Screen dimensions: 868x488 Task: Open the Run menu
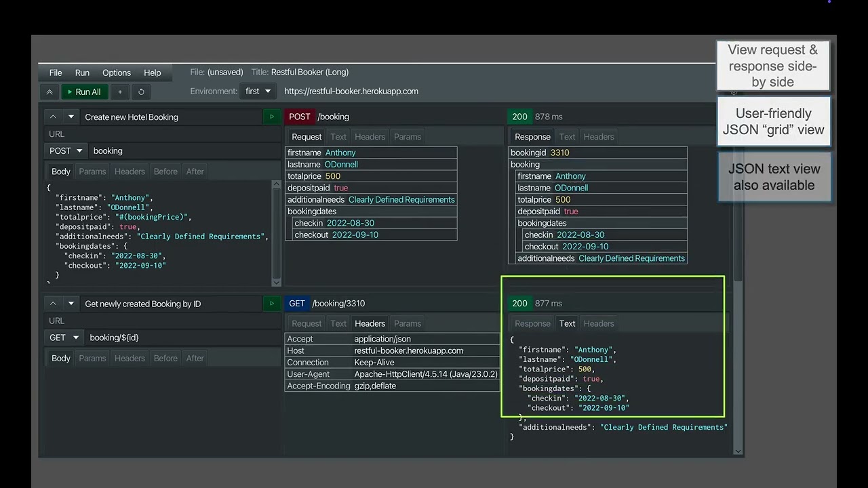(x=82, y=73)
